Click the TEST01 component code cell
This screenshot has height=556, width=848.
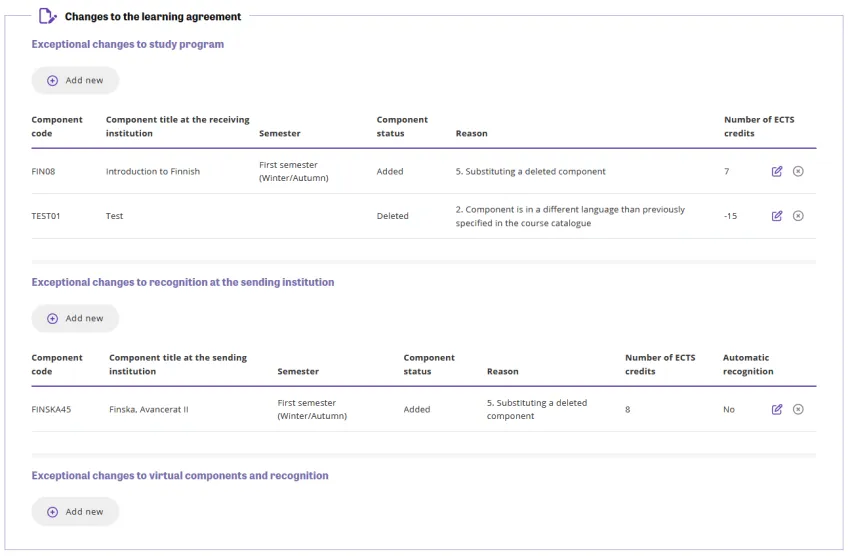pos(46,216)
